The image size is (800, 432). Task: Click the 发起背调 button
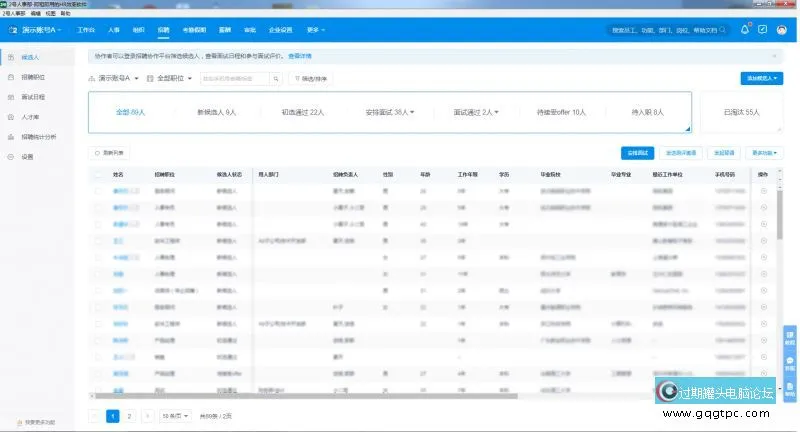click(724, 153)
